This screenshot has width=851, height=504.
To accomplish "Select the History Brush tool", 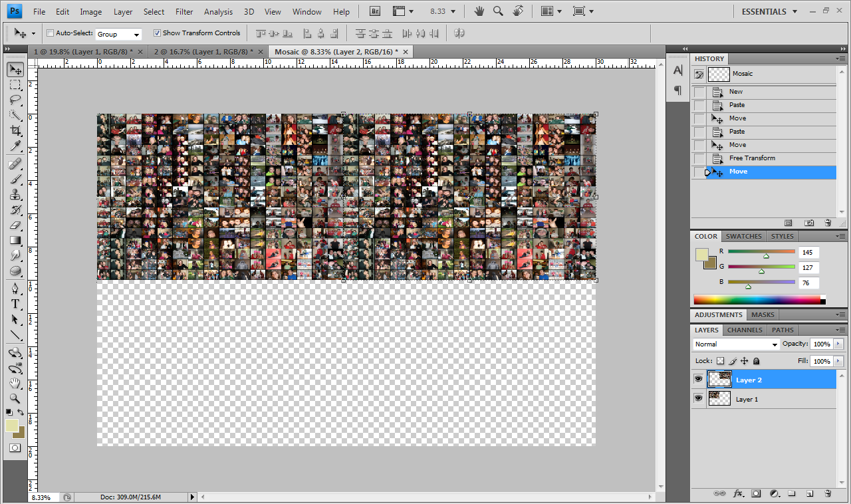I will [15, 209].
